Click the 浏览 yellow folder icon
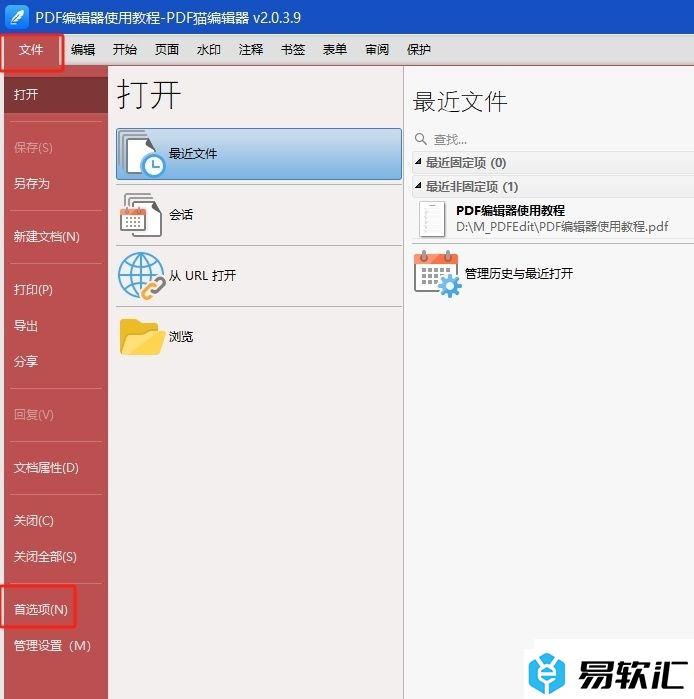 point(142,337)
